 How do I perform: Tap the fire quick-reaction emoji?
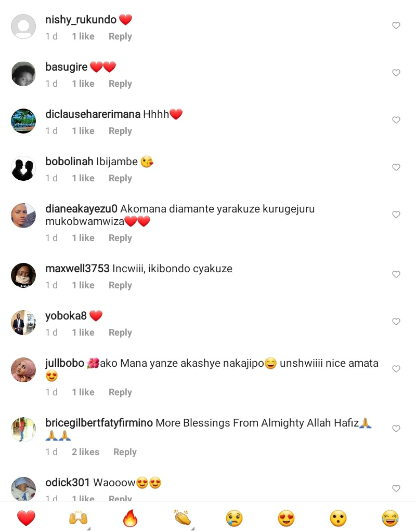[130, 518]
